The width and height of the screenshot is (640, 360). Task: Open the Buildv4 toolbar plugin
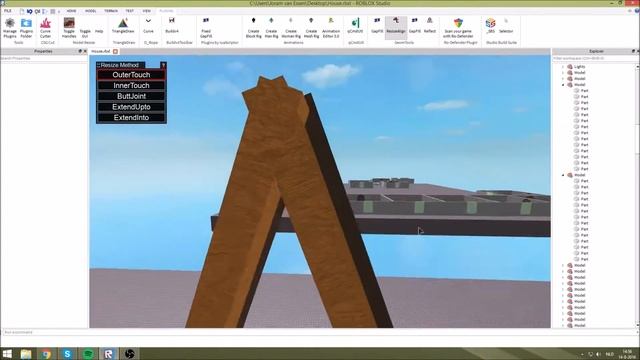tap(172, 26)
